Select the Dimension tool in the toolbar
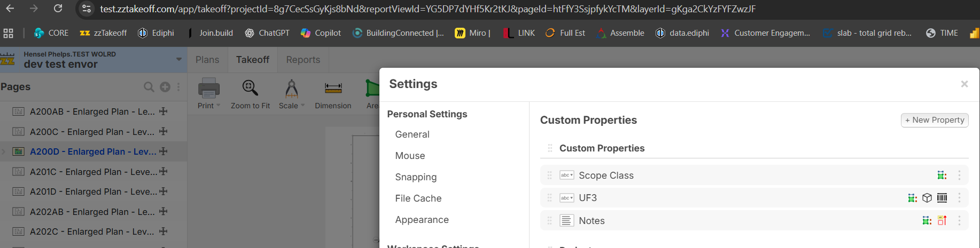Viewport: 980px width, 248px height. click(x=333, y=94)
